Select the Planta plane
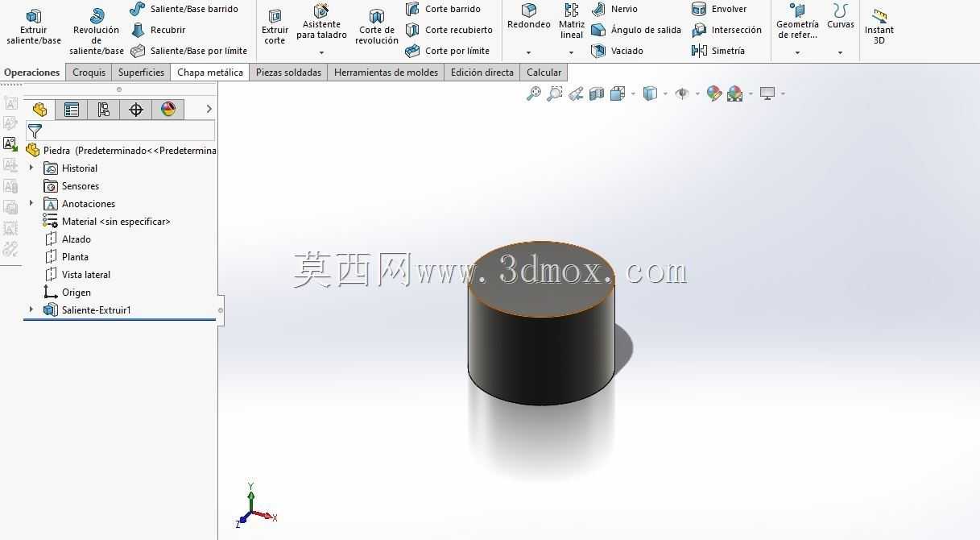The width and height of the screenshot is (980, 540). point(66,257)
